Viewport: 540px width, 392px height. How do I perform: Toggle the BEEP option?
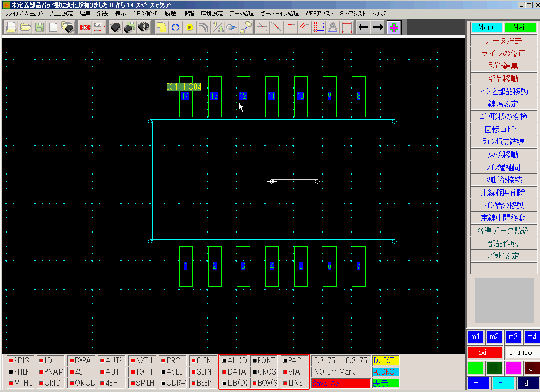pyautogui.click(x=203, y=383)
